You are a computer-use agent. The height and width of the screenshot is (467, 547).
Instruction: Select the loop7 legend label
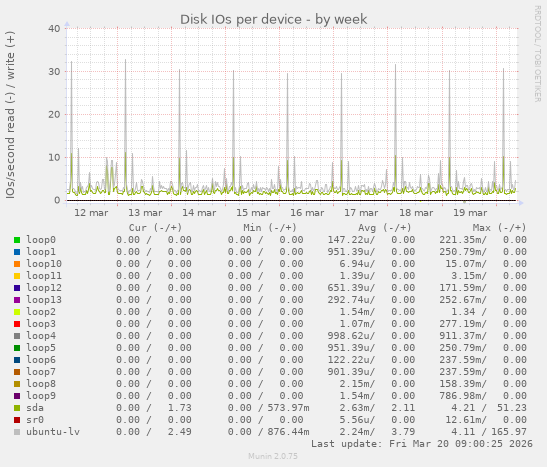click(x=41, y=372)
